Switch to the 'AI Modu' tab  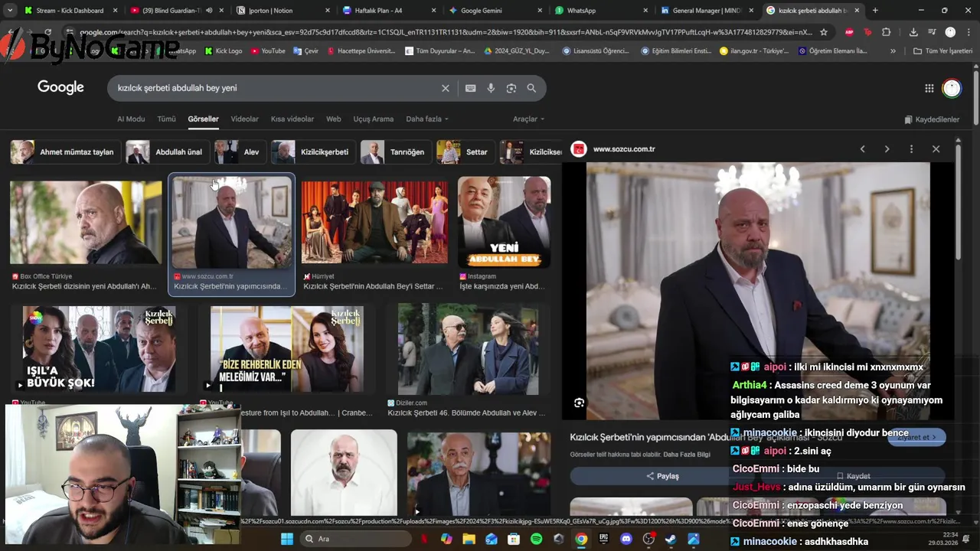click(x=131, y=119)
